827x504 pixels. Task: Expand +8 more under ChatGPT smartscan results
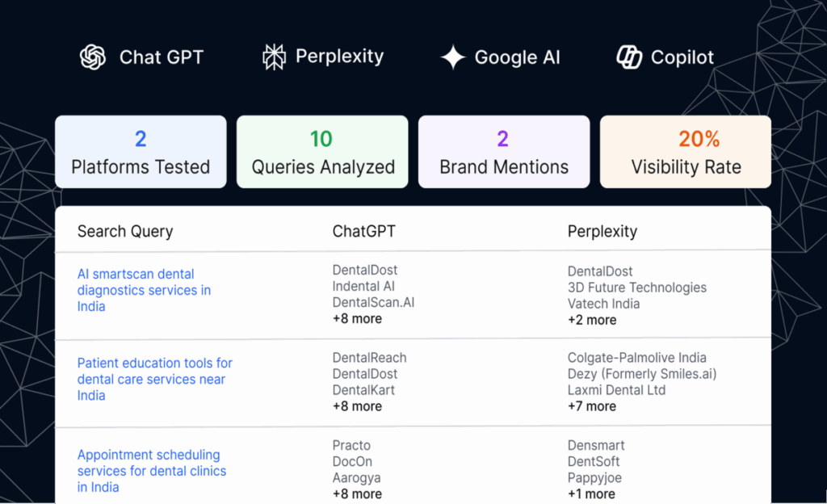[x=357, y=319]
